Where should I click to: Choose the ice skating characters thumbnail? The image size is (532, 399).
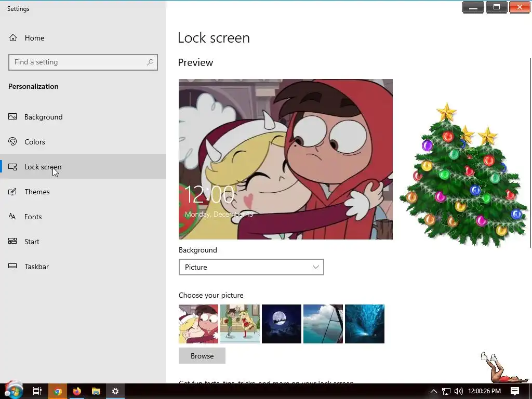tap(240, 324)
